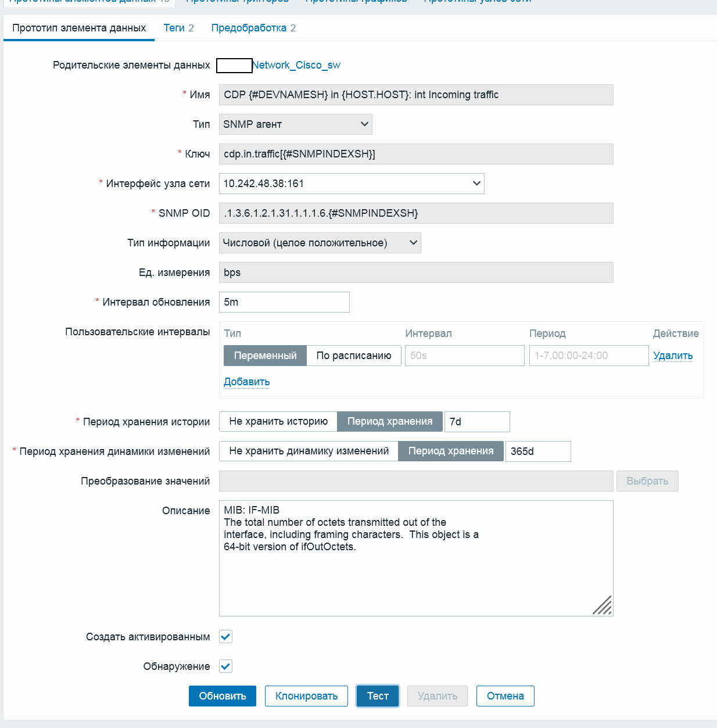Navigate to Прототипы триггеров
Viewport: 717px width, 728px height.
point(233,2)
